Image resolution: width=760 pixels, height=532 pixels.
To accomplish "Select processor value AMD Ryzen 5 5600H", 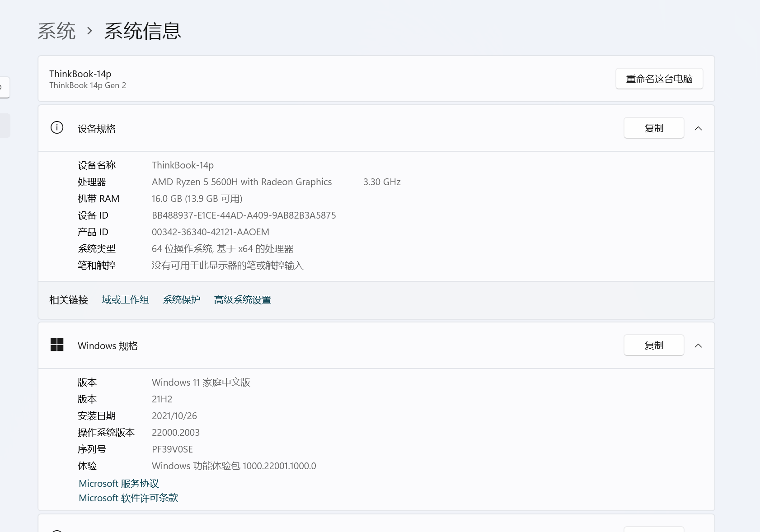I will point(242,182).
